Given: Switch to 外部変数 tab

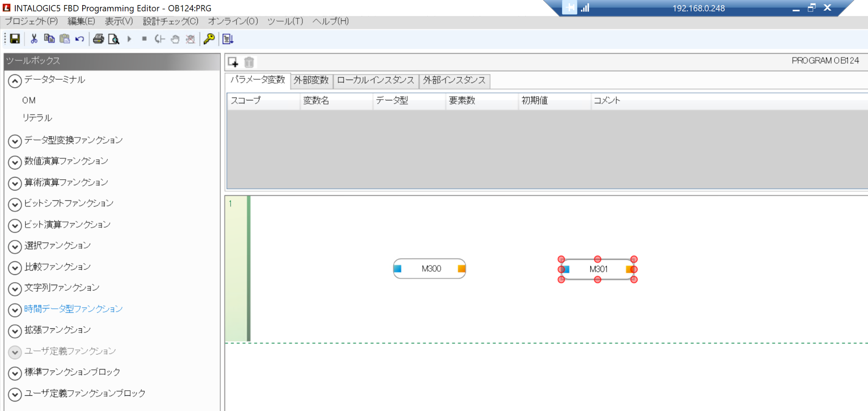Looking at the screenshot, I should (311, 81).
